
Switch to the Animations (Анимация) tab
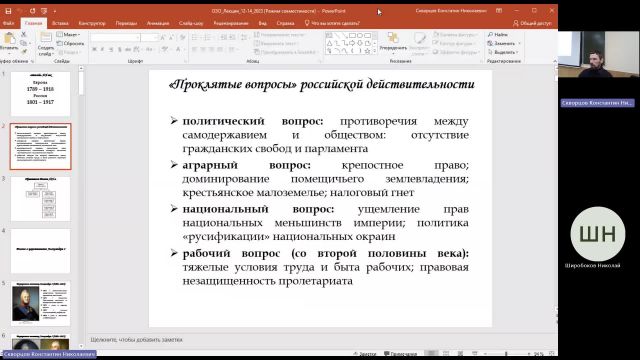coord(158,23)
